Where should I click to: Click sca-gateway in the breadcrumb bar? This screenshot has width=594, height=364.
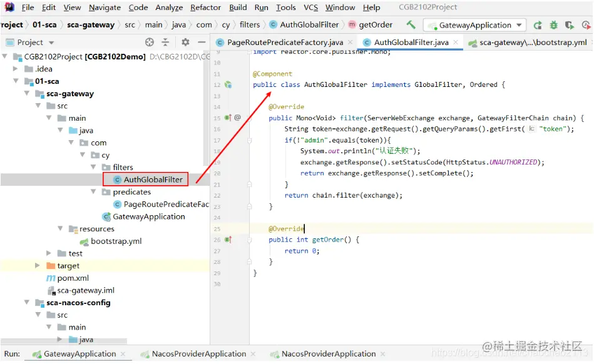coord(91,25)
